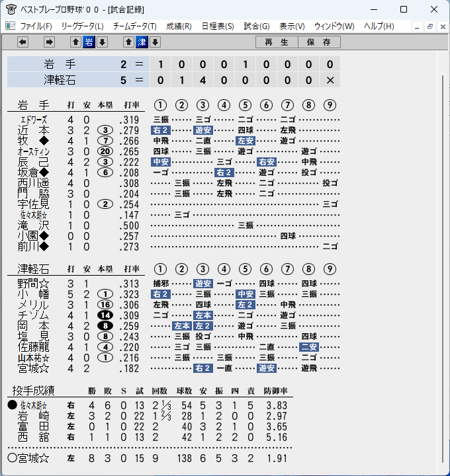This screenshot has height=476, width=450.
Task: Click the 保存 save button
Action: coord(319,42)
